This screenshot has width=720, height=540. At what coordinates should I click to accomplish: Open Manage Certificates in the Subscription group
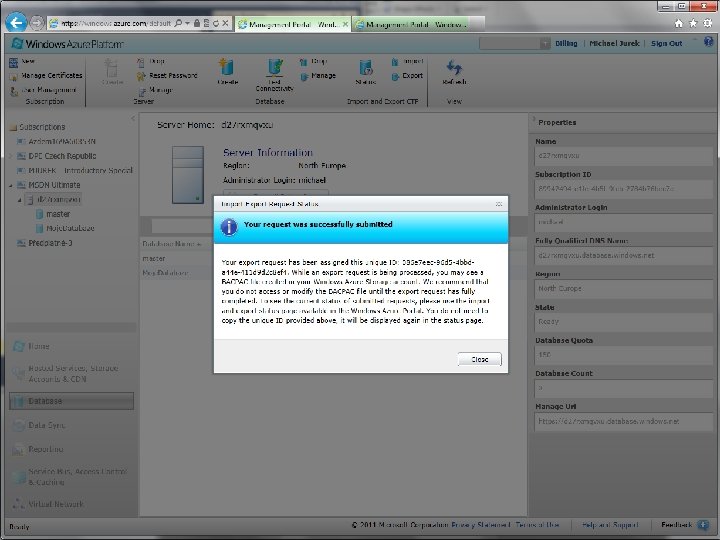pyautogui.click(x=51, y=75)
